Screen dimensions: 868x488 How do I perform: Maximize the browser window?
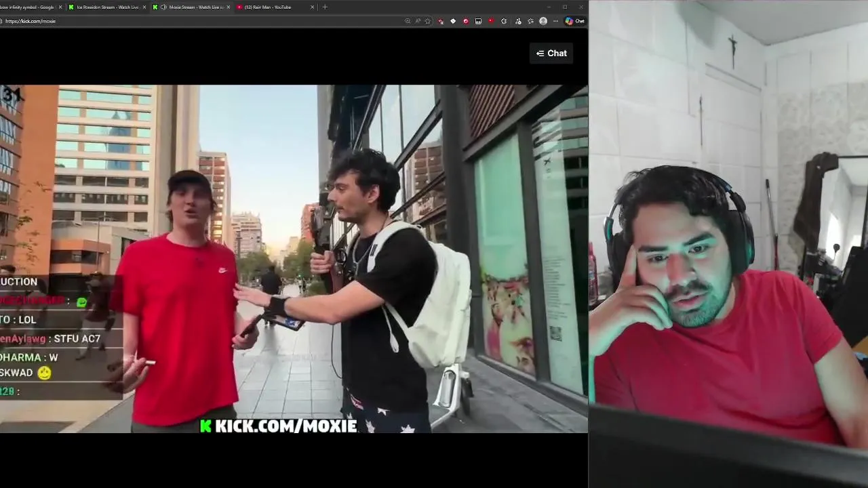(x=564, y=7)
